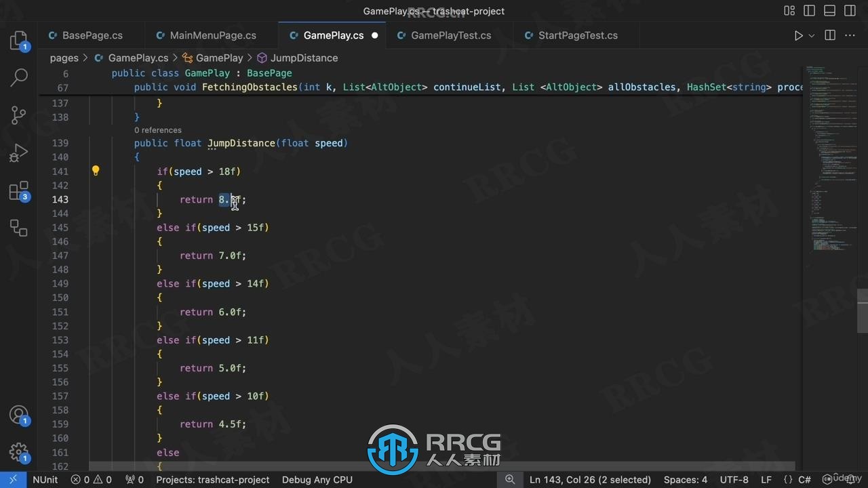Click 'if(speed > 18f)' condition

click(199, 171)
